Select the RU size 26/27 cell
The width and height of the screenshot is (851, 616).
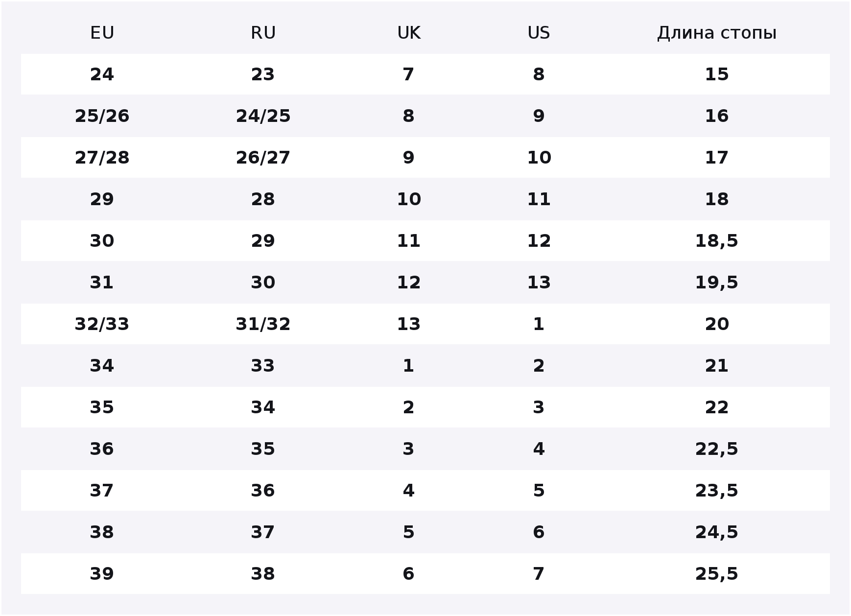263,158
